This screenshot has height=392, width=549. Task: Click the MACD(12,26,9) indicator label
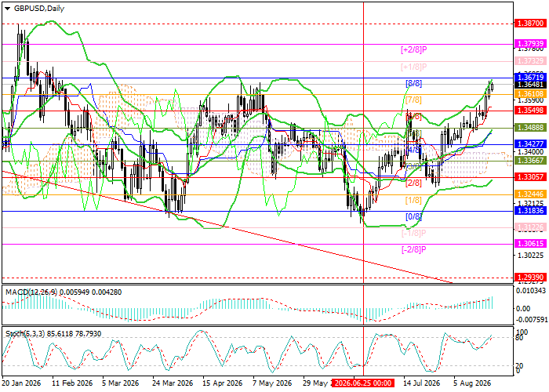pos(31,292)
